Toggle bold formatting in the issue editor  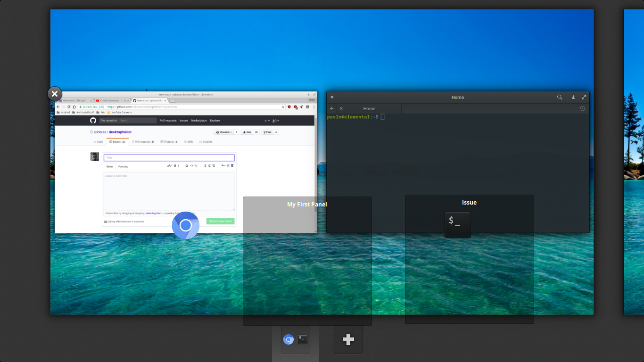(175, 166)
